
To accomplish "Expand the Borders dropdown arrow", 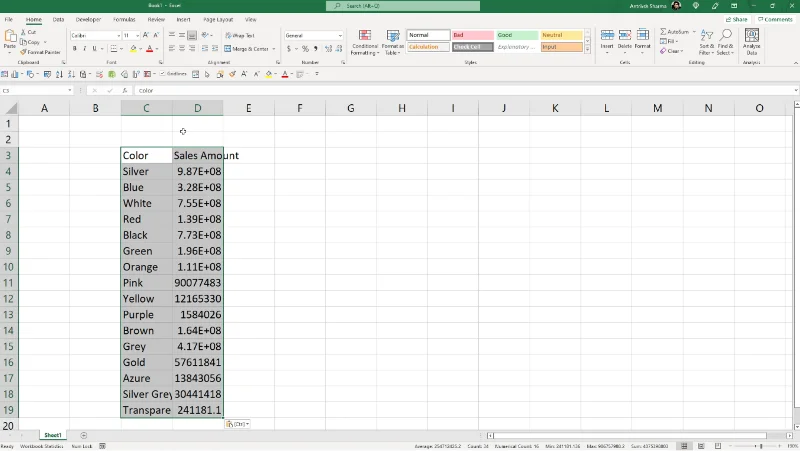I will coord(121,49).
